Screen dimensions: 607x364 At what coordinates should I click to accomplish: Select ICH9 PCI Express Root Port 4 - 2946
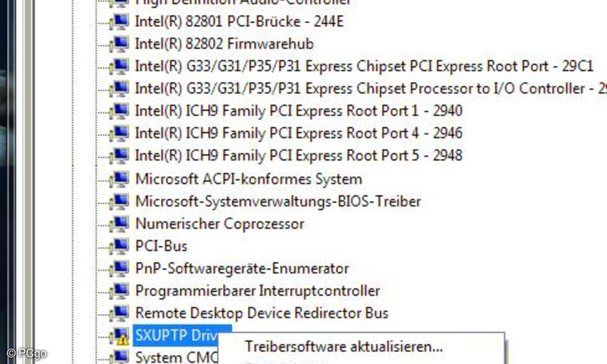coord(298,132)
